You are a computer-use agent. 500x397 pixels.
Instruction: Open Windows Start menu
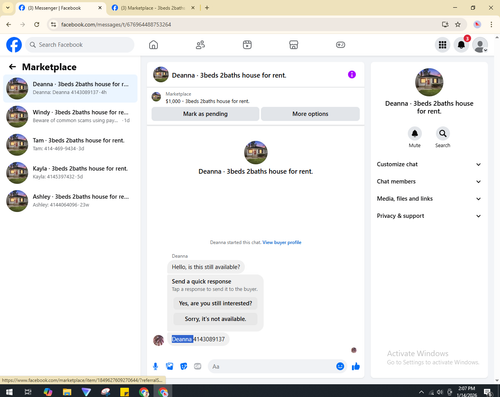point(9,392)
